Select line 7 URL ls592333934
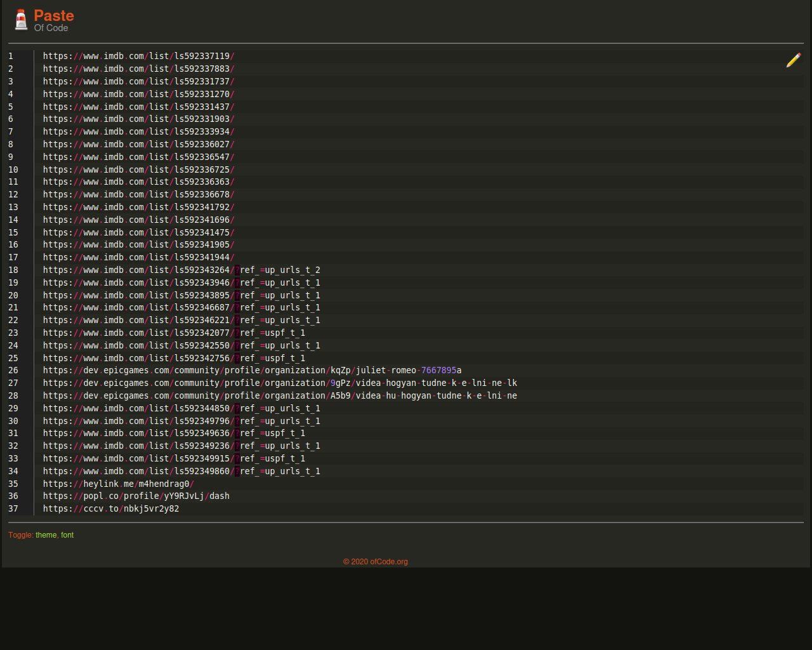The height and width of the screenshot is (650, 812). (139, 131)
